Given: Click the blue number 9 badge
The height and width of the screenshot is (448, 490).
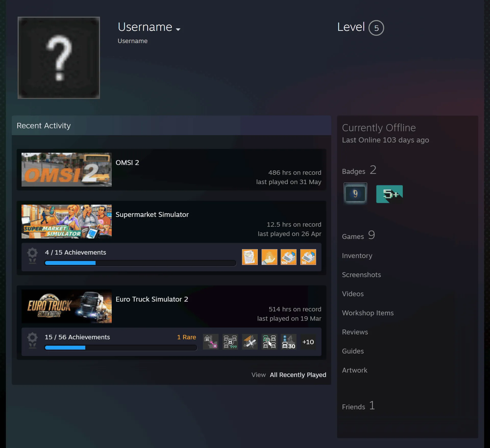Looking at the screenshot, I should 355,194.
